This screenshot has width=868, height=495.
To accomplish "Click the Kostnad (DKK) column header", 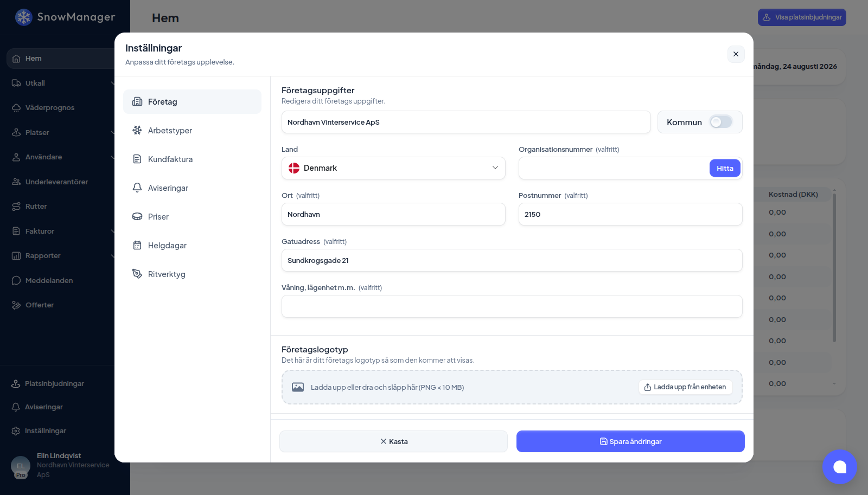I will pos(793,194).
